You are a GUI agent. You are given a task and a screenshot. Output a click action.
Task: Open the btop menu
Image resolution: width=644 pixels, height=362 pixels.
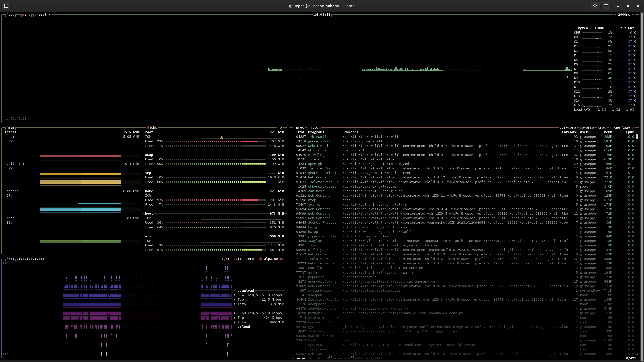click(26, 15)
